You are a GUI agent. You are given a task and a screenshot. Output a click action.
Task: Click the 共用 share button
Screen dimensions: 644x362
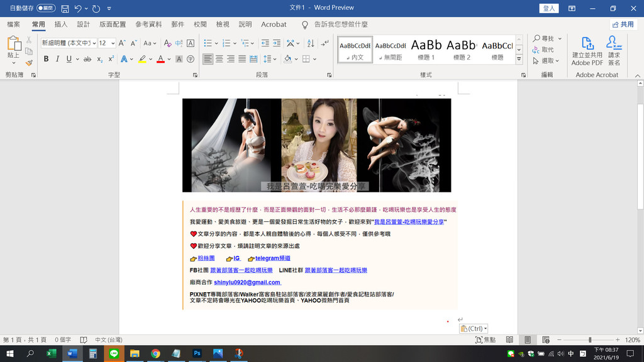pyautogui.click(x=623, y=25)
